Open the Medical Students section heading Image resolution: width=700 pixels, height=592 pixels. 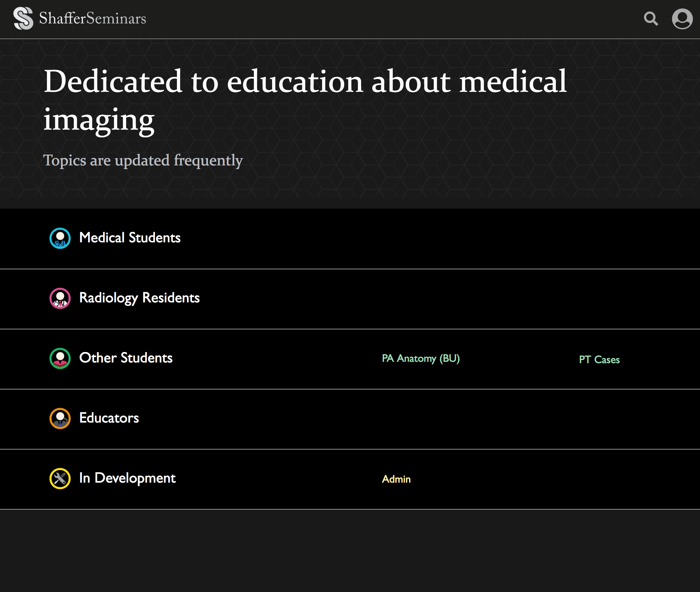pyautogui.click(x=130, y=238)
